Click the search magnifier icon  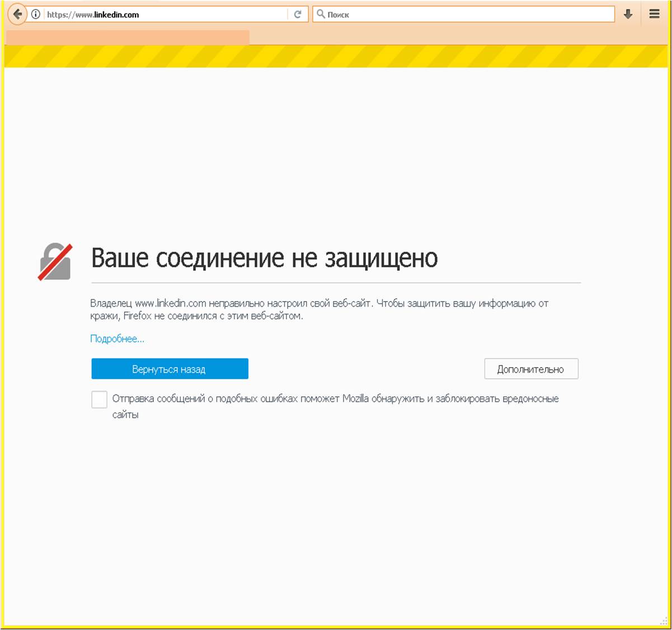point(321,14)
